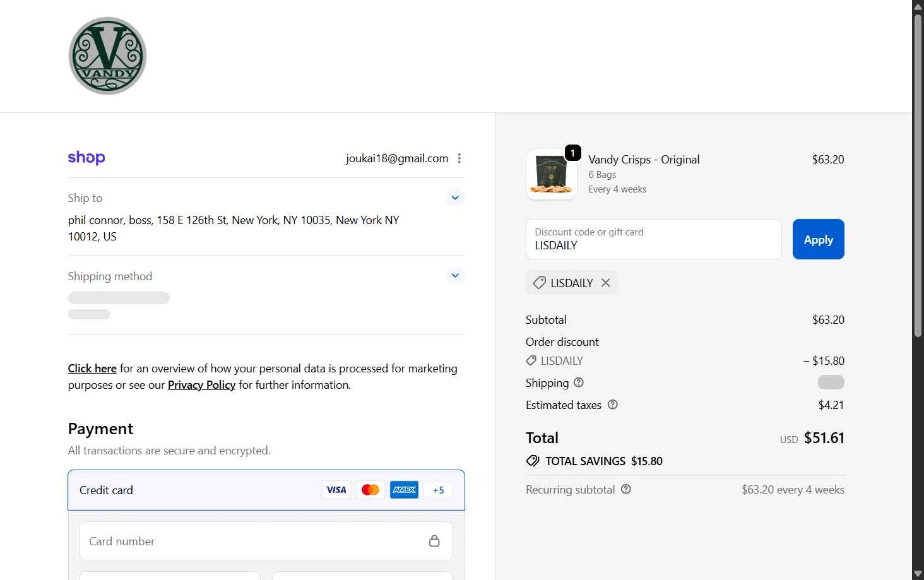Click the Amex card icon

(404, 490)
